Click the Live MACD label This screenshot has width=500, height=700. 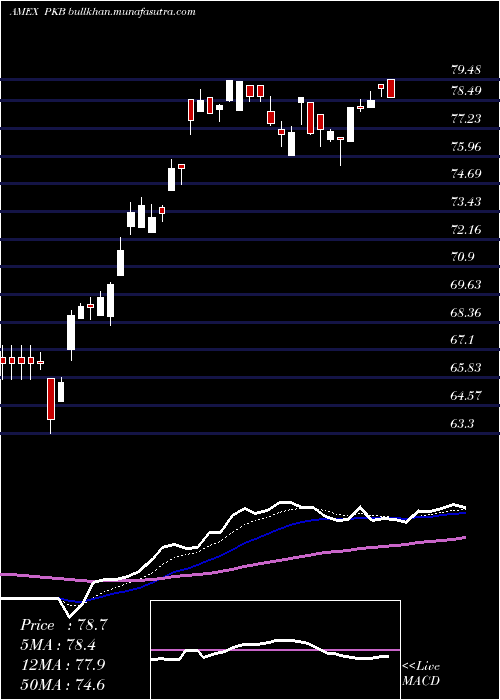click(421, 674)
